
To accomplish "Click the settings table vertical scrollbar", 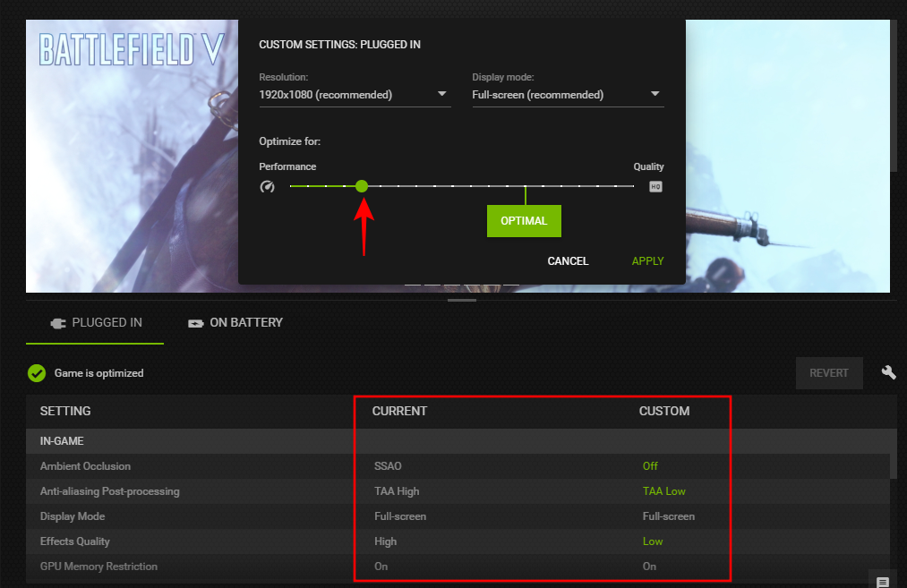I will [893, 465].
